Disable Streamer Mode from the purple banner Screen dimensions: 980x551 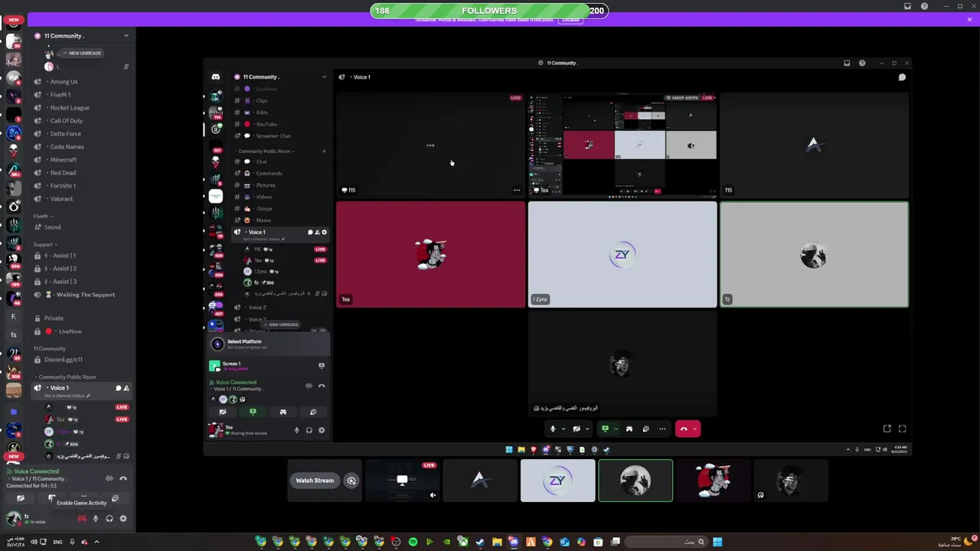point(570,20)
